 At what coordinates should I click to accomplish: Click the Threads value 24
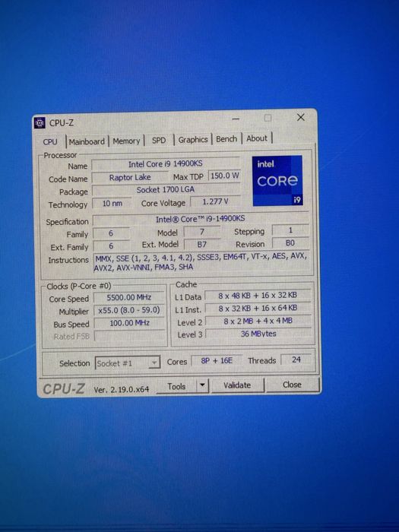[x=296, y=359]
